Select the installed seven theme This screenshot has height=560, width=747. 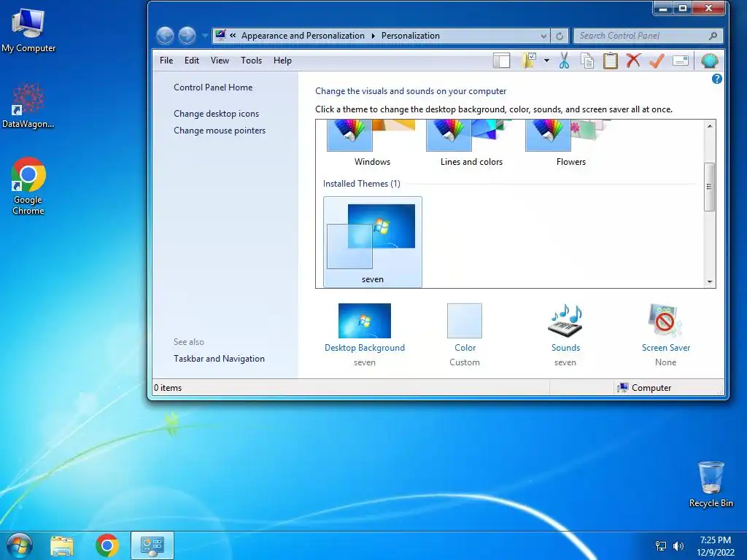pos(373,242)
